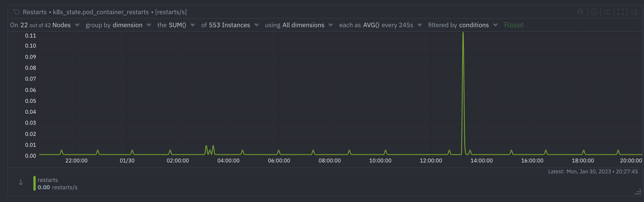Expand the chart to fullscreen

[620, 12]
